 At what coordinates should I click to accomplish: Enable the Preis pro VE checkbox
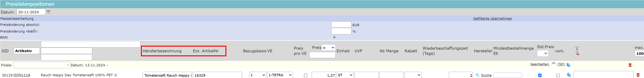coord(306,75)
